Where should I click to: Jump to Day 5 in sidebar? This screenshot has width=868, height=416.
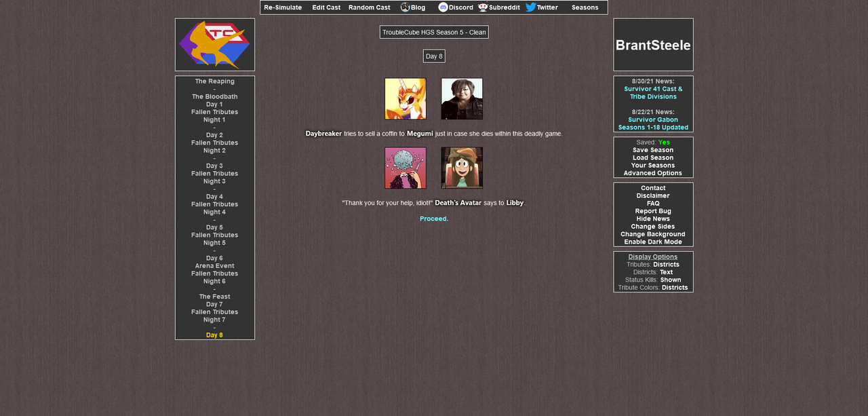click(214, 227)
